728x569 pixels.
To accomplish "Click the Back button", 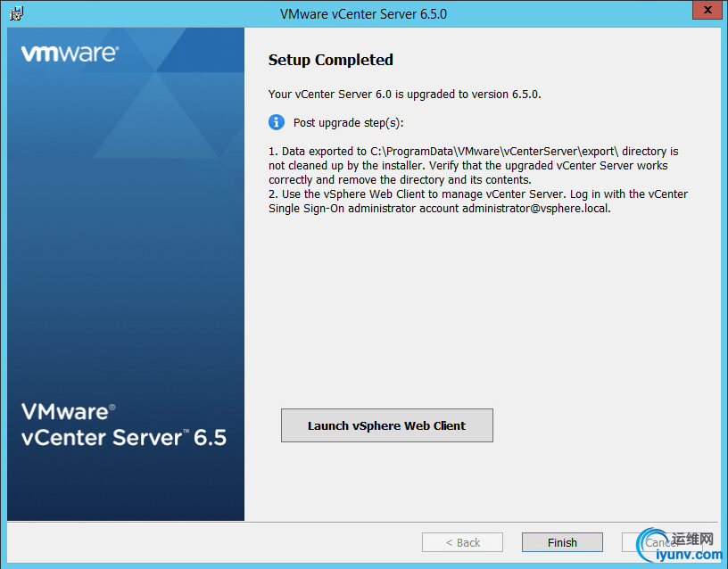I will coord(462,542).
